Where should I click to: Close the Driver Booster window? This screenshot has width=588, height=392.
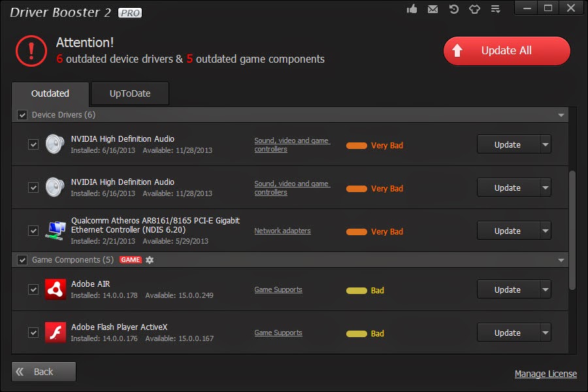(571, 8)
